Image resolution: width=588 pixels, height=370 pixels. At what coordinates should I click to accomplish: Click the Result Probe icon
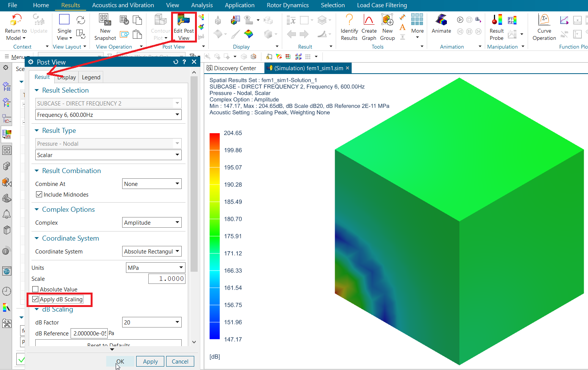pyautogui.click(x=497, y=20)
